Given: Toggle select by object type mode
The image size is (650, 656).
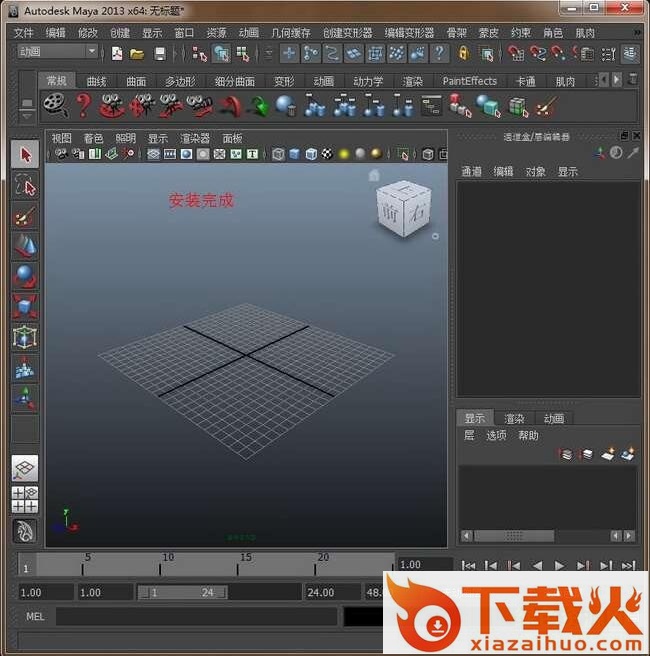Looking at the screenshot, I should point(221,54).
